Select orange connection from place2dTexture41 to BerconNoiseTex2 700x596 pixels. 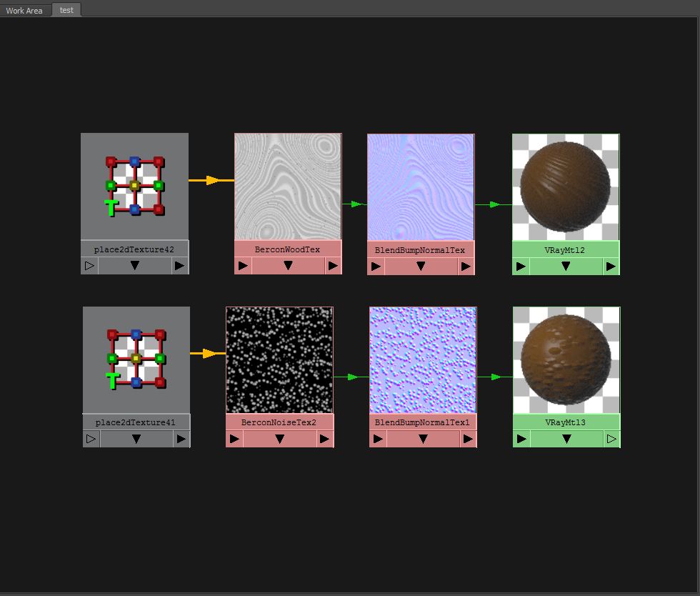point(208,354)
